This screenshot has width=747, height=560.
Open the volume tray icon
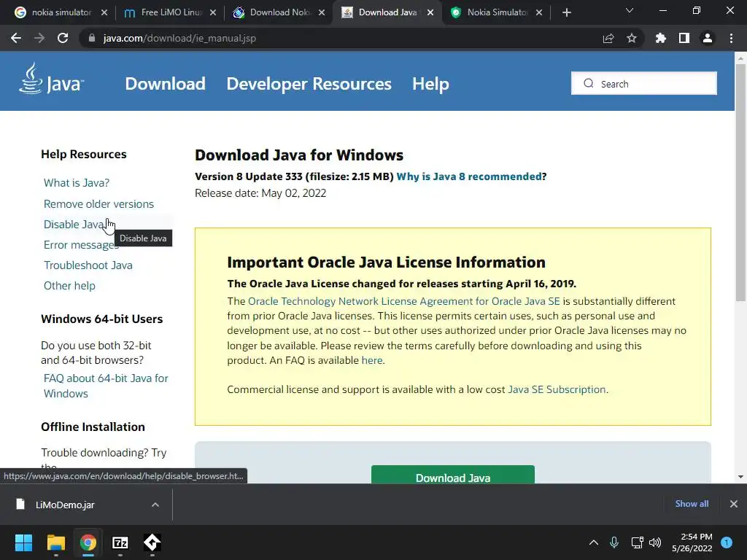(655, 542)
